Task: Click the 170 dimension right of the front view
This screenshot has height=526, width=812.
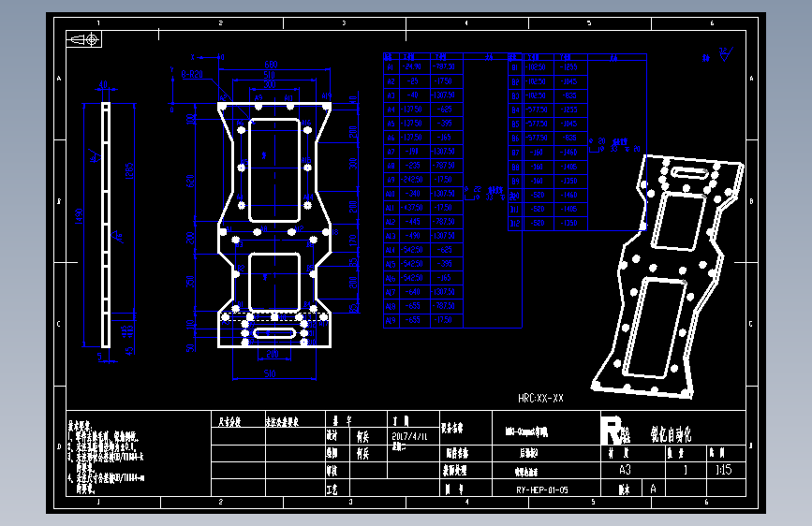Action: tap(353, 241)
